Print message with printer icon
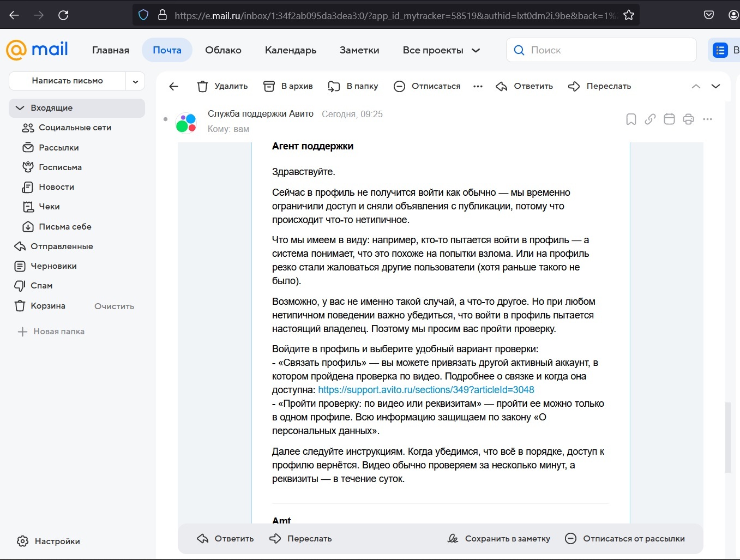 point(688,119)
